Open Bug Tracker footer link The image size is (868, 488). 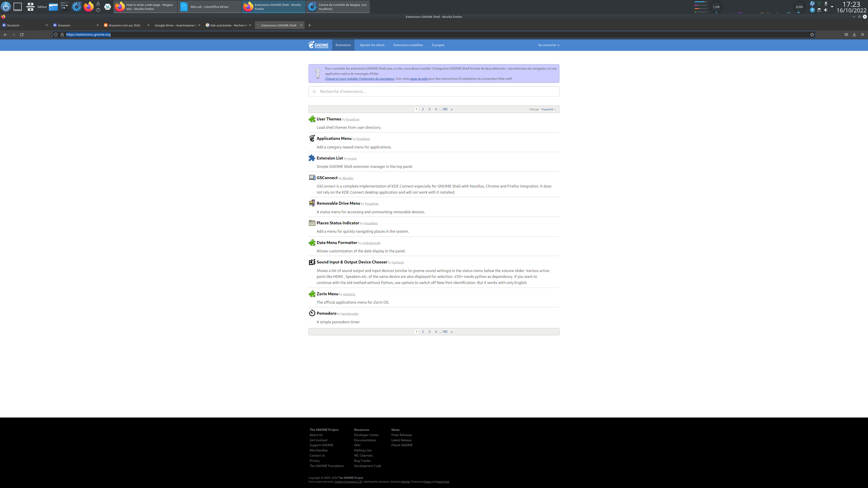pos(362,461)
